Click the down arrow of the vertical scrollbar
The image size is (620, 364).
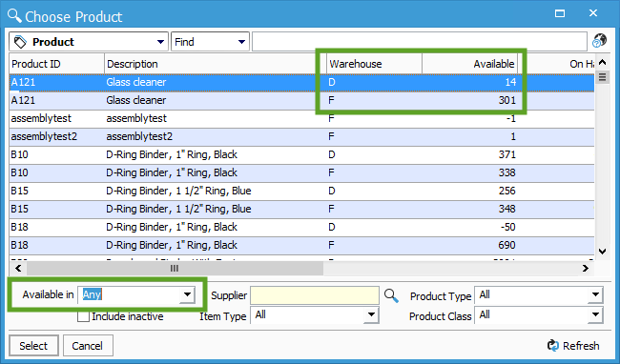pos(602,252)
